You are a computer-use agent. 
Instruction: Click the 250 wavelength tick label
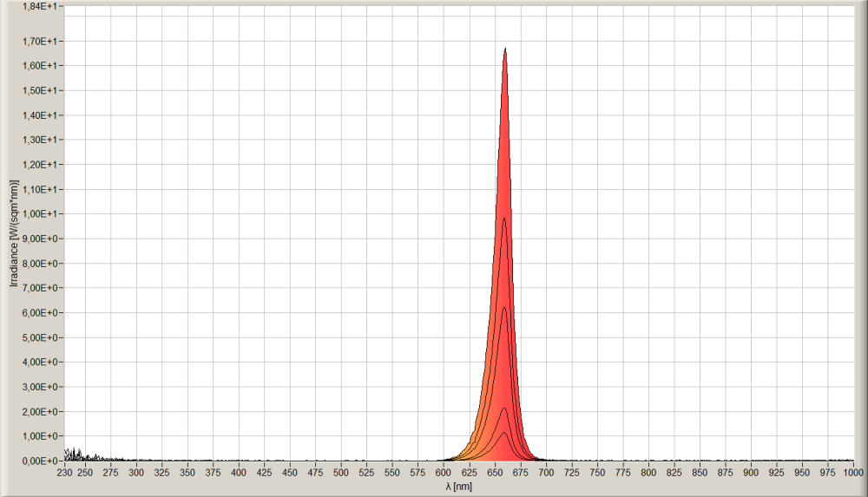pos(85,473)
